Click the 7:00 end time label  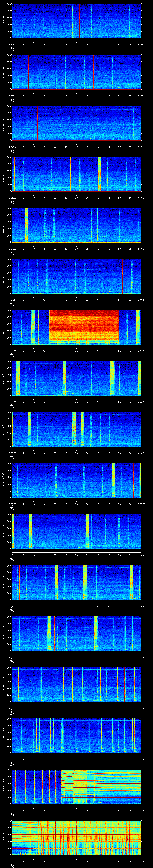(141, 861)
